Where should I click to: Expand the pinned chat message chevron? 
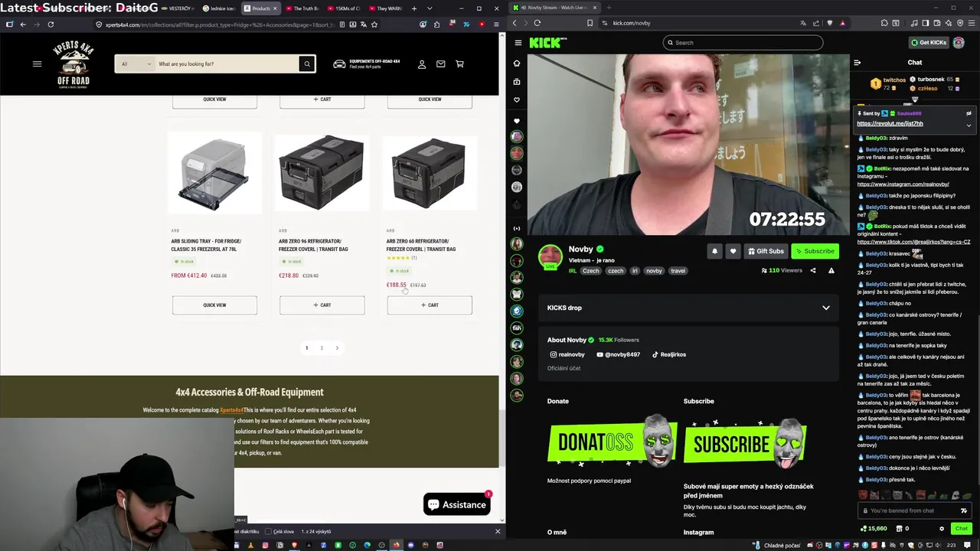969,125
